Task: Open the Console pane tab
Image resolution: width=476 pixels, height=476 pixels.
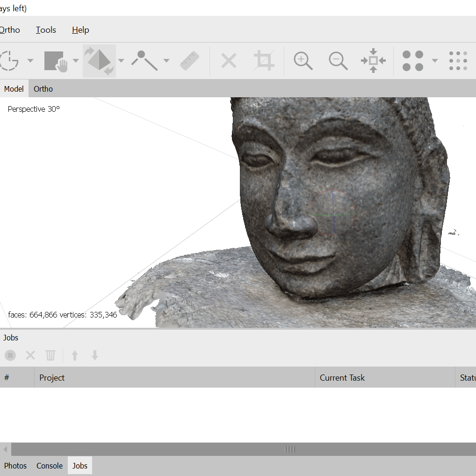Action: click(x=50, y=466)
